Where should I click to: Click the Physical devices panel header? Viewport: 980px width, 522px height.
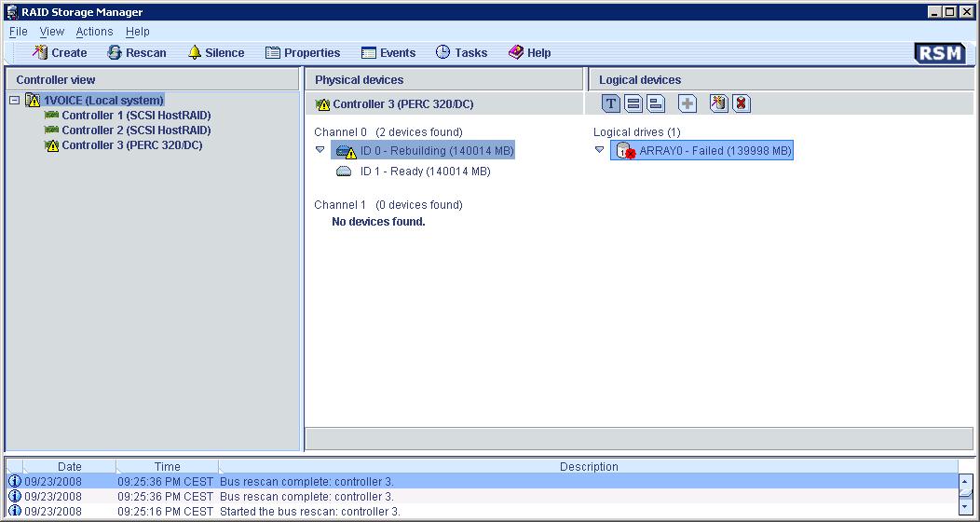click(x=443, y=79)
